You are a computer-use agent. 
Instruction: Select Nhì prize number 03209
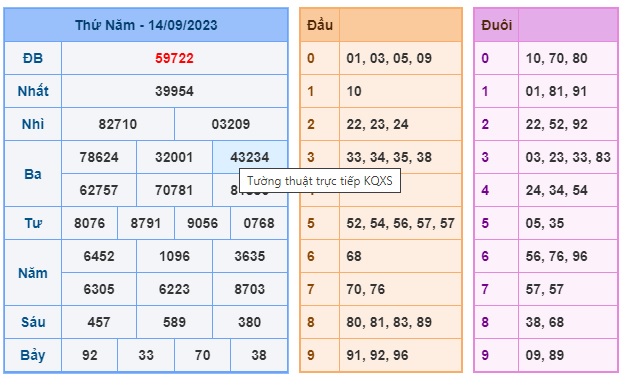click(x=231, y=124)
